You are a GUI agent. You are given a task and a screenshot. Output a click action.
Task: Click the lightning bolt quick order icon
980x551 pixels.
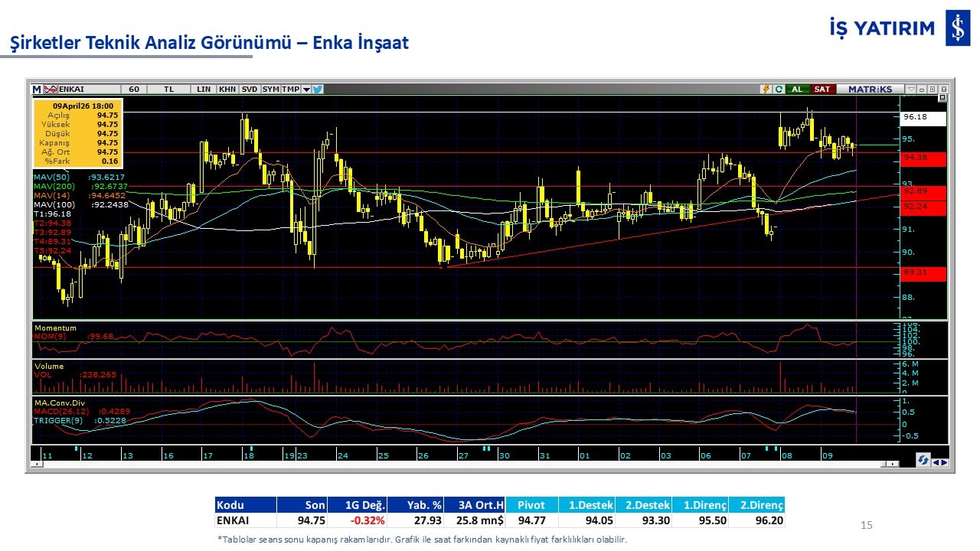tap(765, 89)
